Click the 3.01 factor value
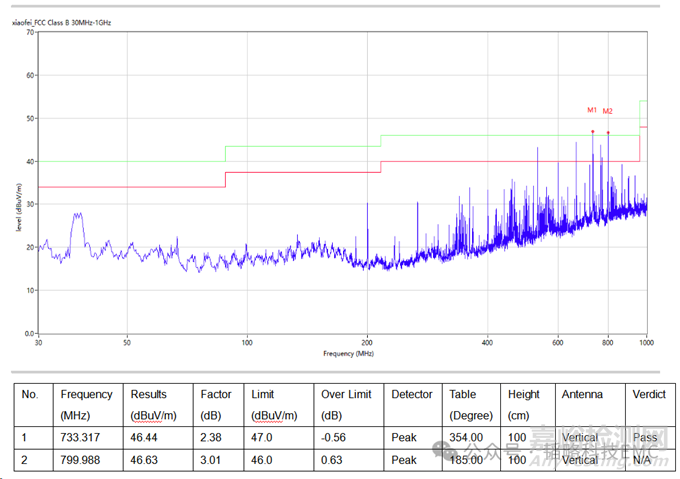680x479 pixels. click(x=211, y=460)
